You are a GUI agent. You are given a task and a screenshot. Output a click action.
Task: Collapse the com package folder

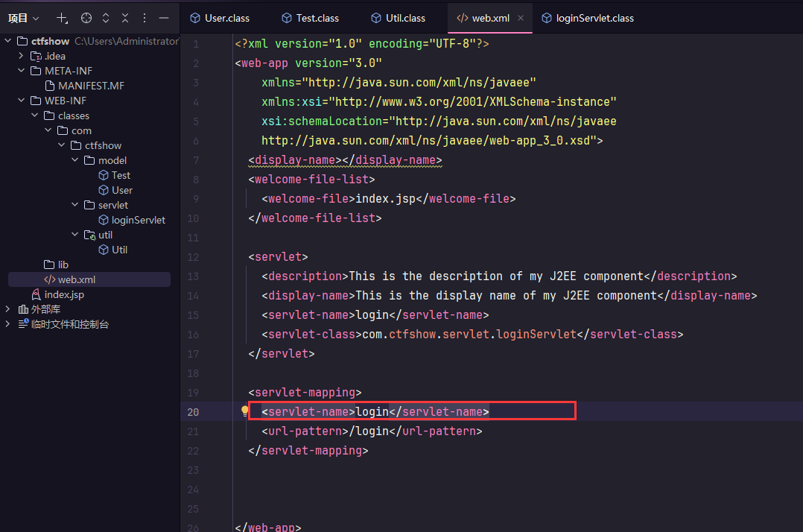48,130
